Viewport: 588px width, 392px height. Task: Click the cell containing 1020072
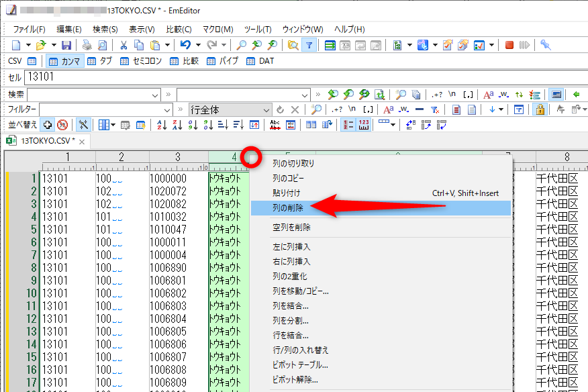click(178, 191)
